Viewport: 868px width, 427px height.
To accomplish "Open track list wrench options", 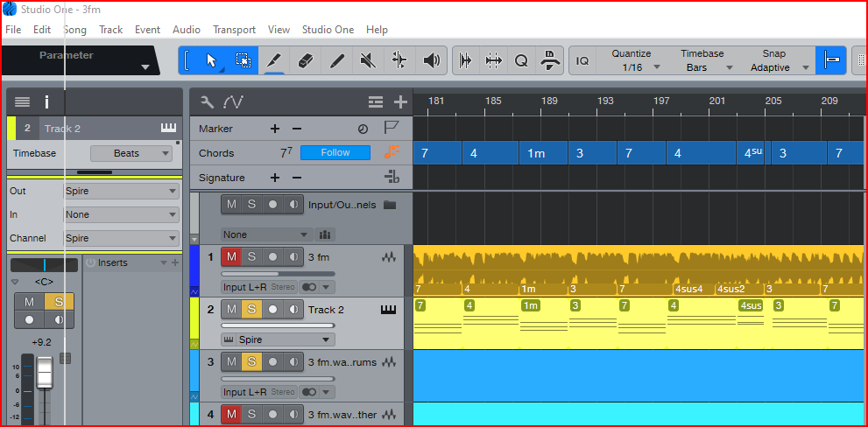I will tap(207, 102).
